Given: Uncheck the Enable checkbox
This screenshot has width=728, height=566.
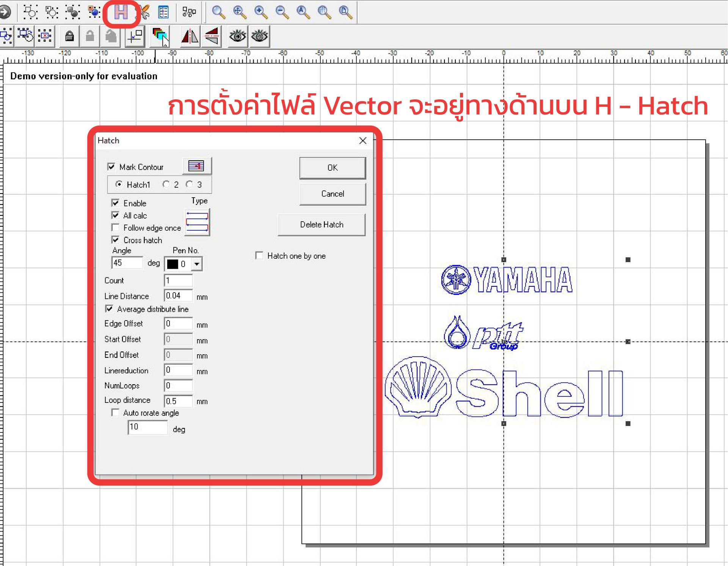Looking at the screenshot, I should (115, 203).
